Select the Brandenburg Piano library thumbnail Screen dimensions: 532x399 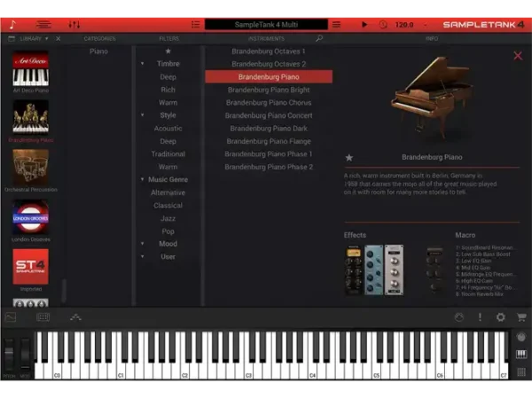click(30, 117)
